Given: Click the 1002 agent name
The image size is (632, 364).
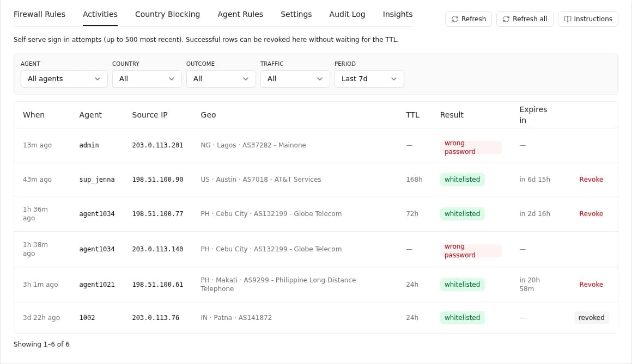Looking at the screenshot, I should (x=87, y=318).
